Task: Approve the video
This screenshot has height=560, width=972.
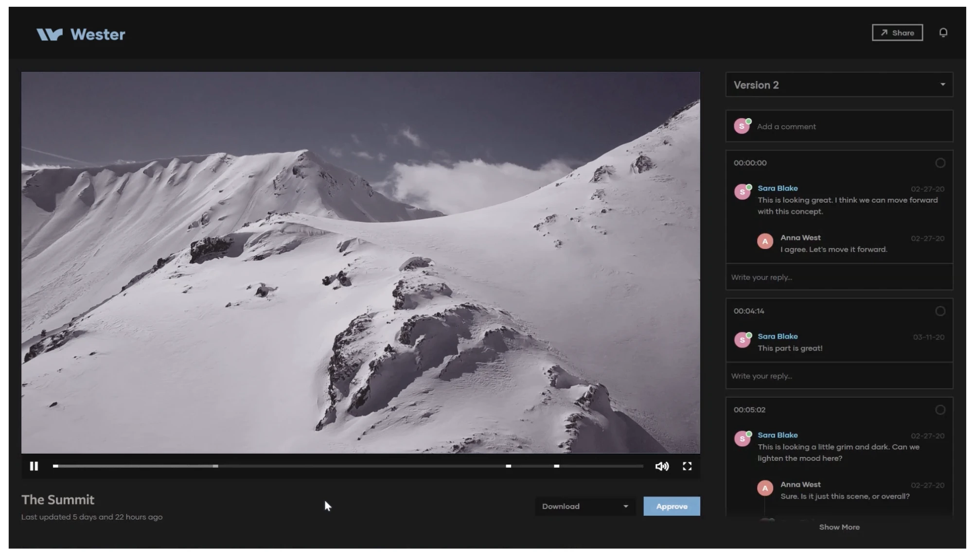Action: (672, 506)
